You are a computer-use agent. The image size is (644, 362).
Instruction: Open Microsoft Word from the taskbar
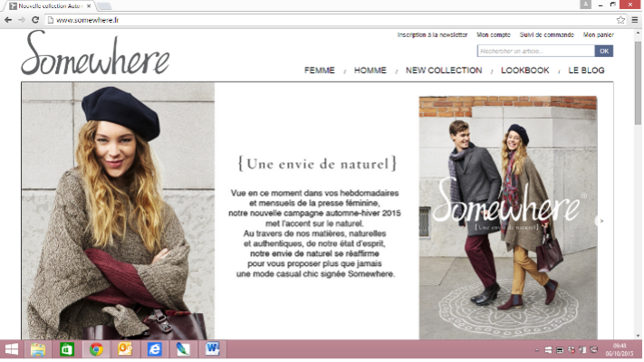[x=212, y=348]
